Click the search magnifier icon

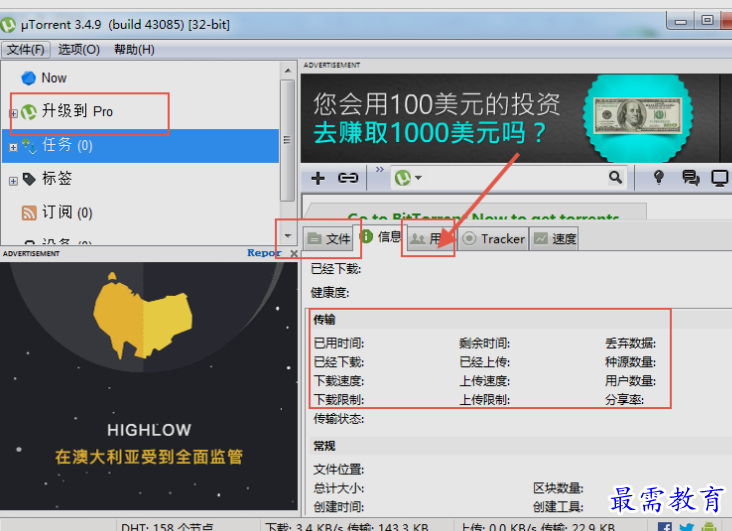pos(615,177)
